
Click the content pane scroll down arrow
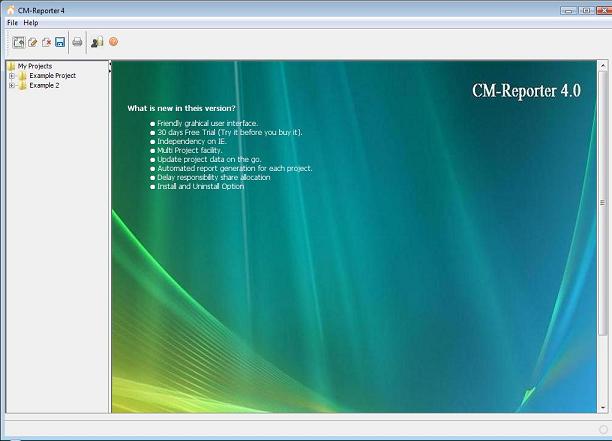pos(603,408)
